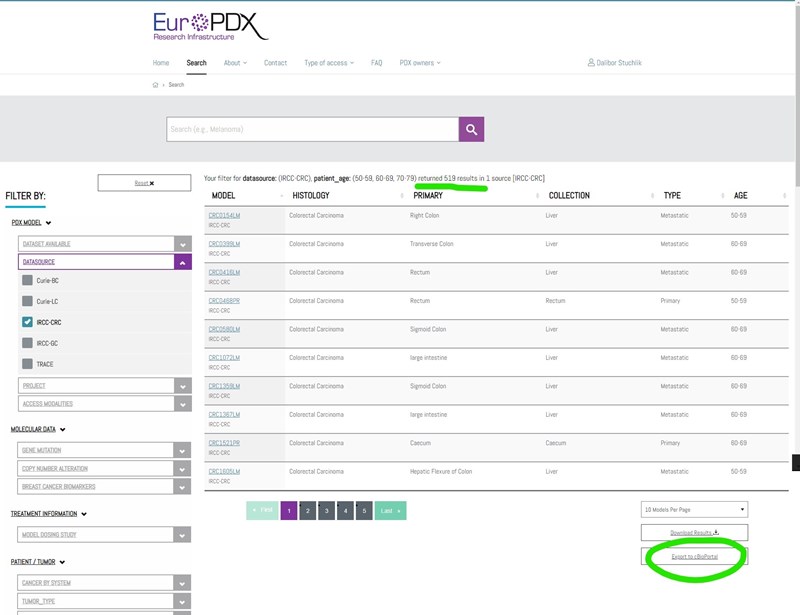This screenshot has height=615, width=800.
Task: Uncheck the IRCC-CRC datasource checkbox
Action: pos(28,322)
